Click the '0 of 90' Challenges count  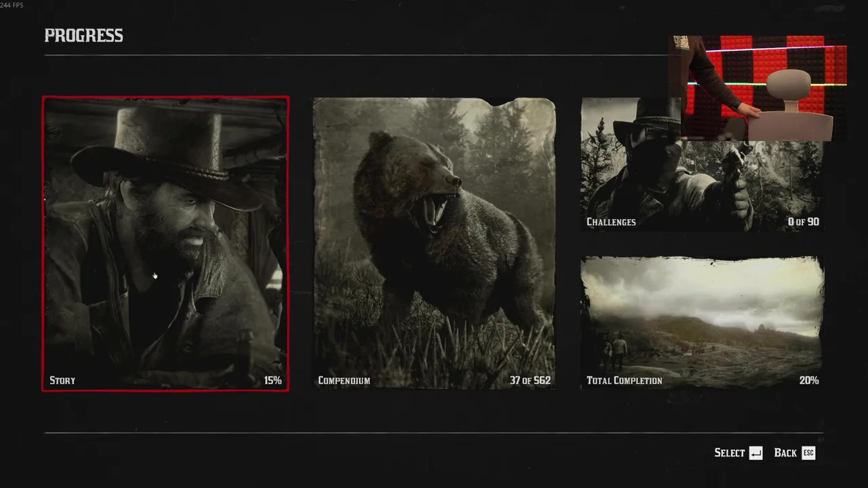tap(804, 222)
